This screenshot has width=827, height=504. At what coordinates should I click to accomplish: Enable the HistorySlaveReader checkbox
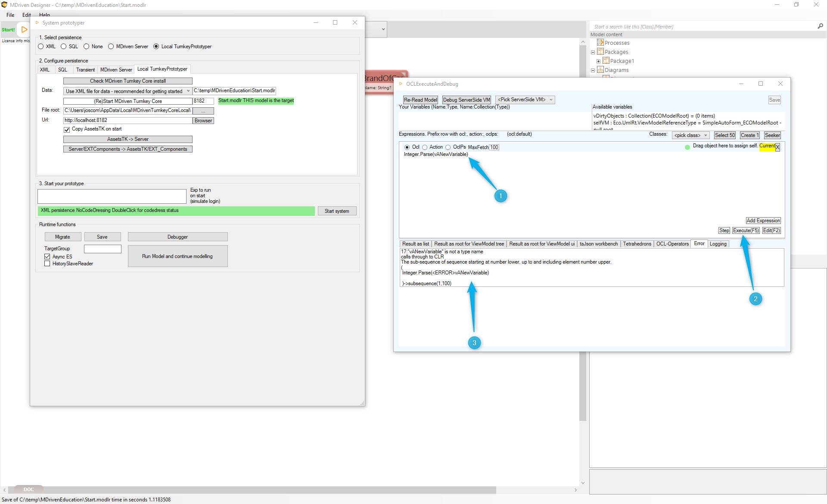[x=47, y=264]
